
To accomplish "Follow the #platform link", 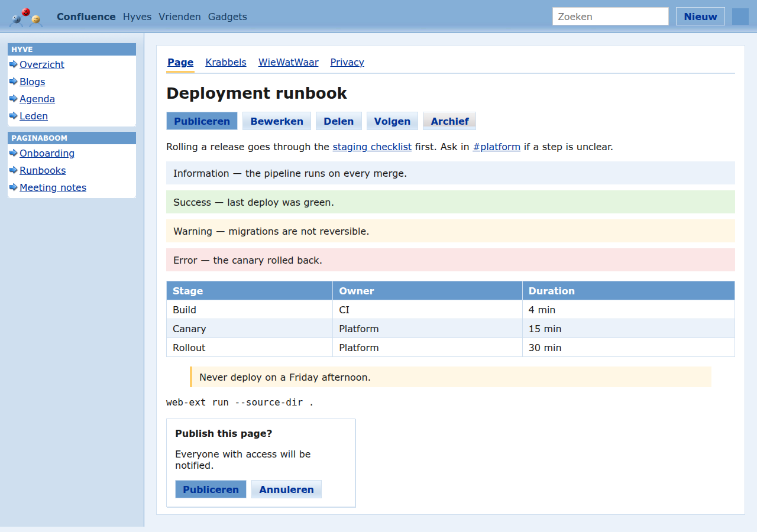I will pos(497,147).
